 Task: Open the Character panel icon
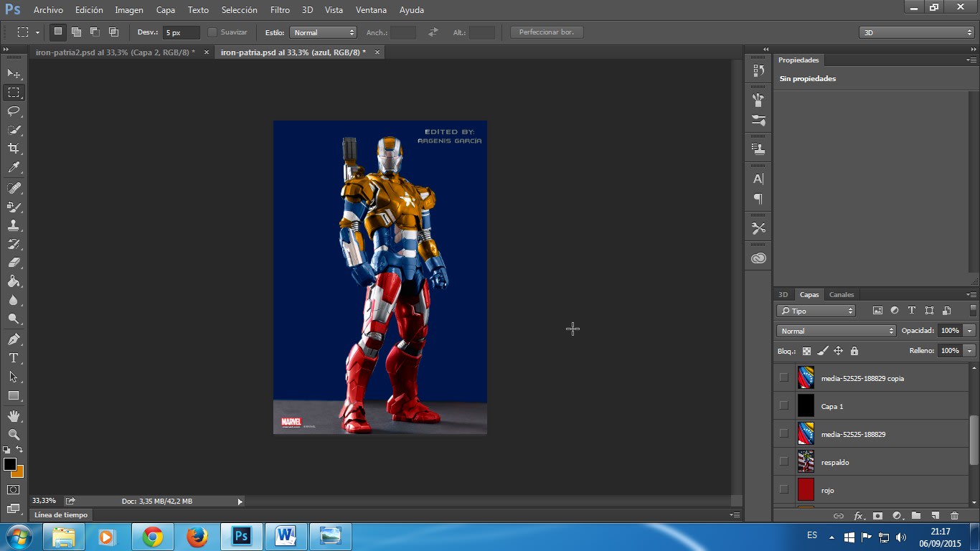[758, 179]
